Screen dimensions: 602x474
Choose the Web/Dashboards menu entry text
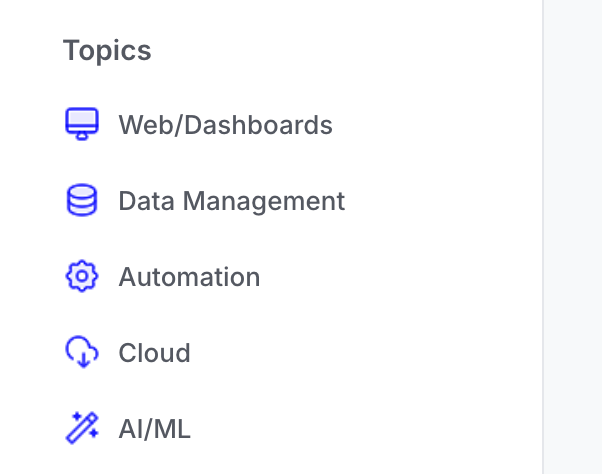(225, 125)
